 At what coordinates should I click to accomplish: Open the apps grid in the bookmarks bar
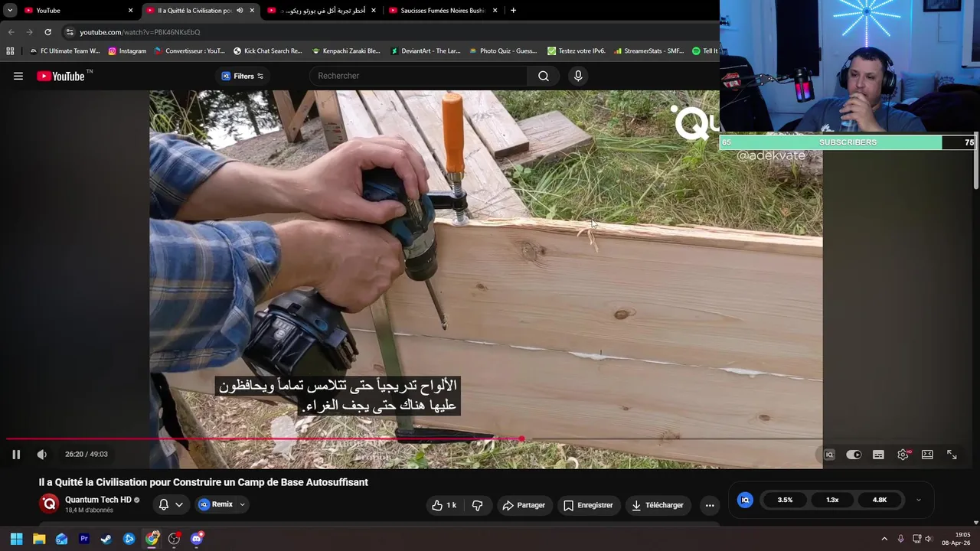pyautogui.click(x=10, y=51)
